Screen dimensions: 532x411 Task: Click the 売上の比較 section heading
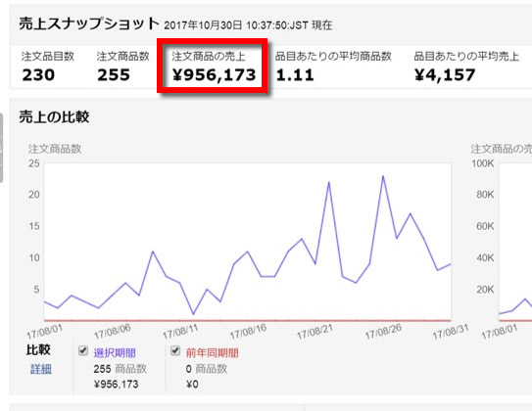pos(54,117)
